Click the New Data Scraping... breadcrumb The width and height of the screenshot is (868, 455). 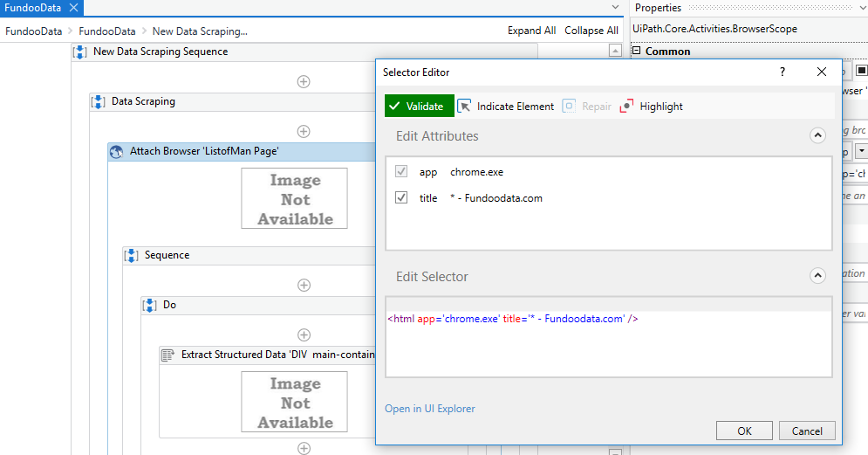200,31
